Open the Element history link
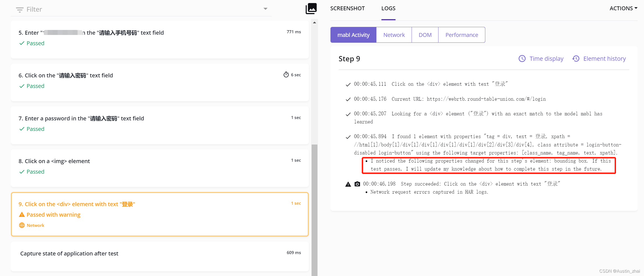The image size is (644, 276). click(x=604, y=59)
